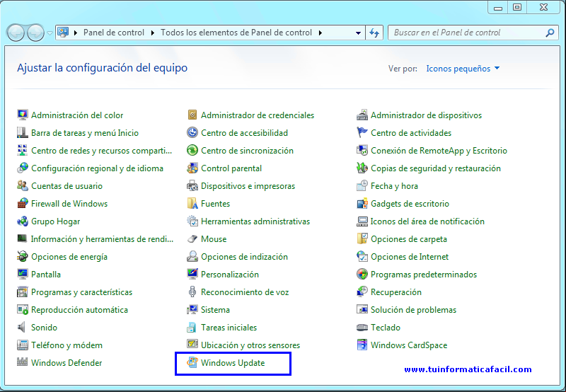Screen dimensions: 566x392
Task: Click the Windows CardSpace icon
Action: tap(362, 345)
